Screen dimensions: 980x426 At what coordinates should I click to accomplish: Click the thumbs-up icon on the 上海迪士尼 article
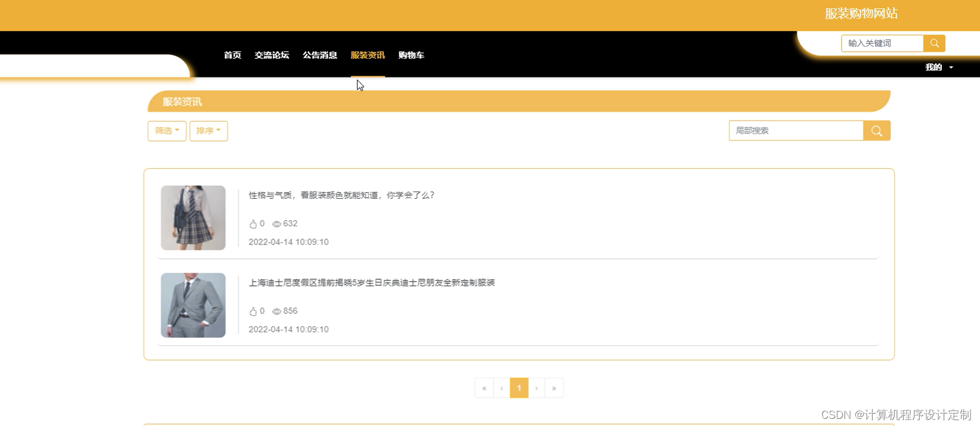253,311
